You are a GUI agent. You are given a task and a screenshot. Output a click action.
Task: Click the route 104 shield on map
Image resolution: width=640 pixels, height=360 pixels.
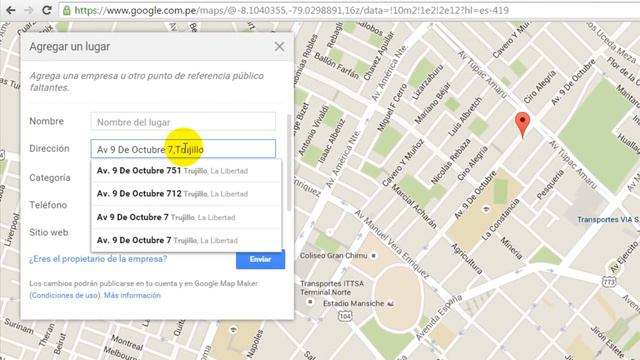[345, 316]
